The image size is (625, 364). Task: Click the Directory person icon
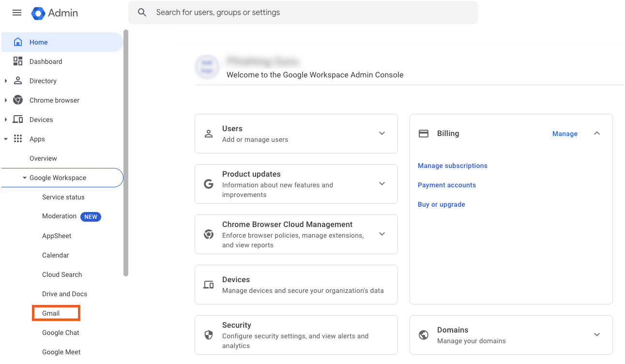[x=18, y=81]
